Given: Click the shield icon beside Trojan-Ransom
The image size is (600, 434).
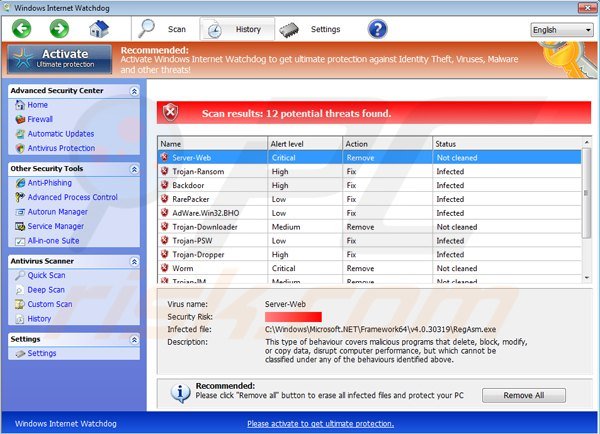Looking at the screenshot, I should [x=165, y=171].
